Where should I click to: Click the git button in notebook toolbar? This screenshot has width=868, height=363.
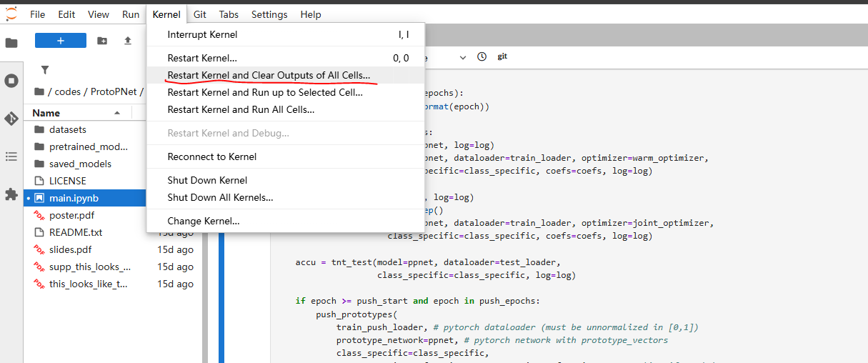[x=502, y=57]
